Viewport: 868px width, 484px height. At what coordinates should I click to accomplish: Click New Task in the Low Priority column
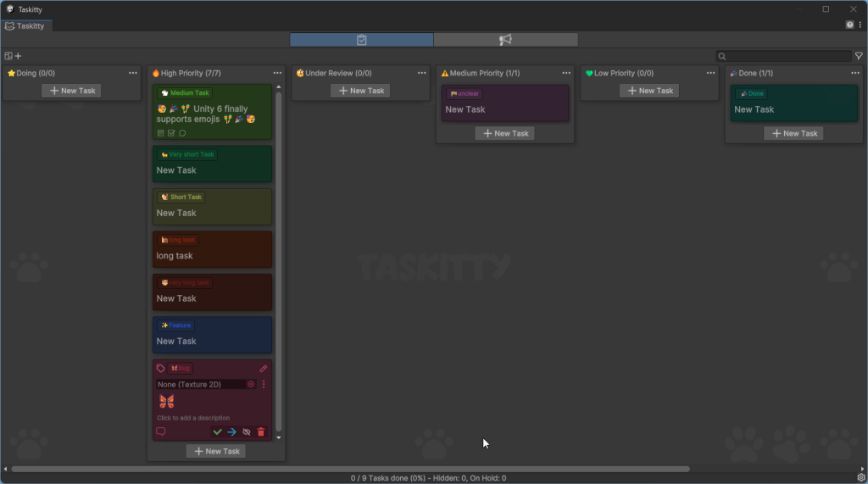point(649,91)
